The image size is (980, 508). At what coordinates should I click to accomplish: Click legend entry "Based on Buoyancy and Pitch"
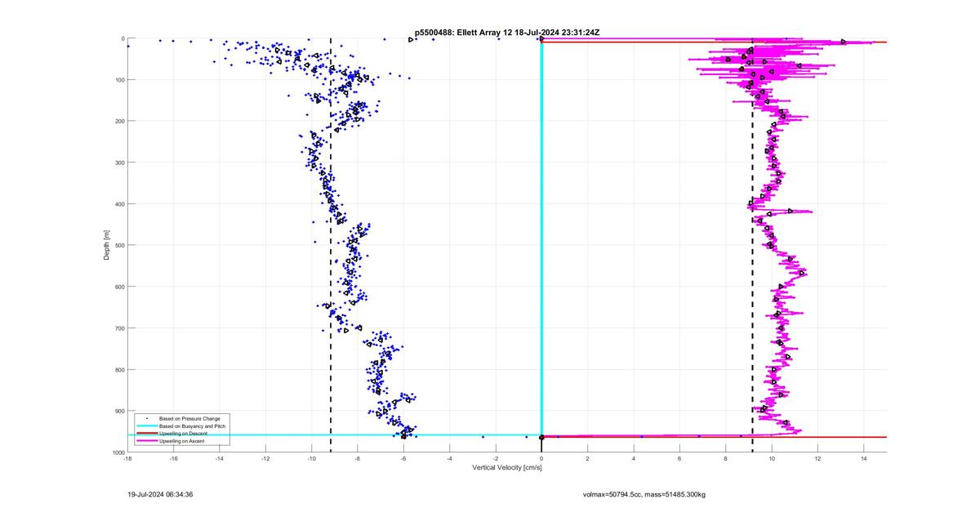click(192, 426)
